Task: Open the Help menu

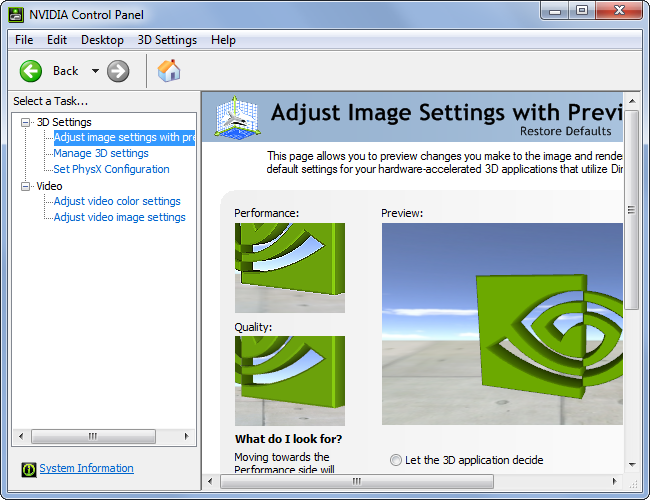Action: (223, 40)
